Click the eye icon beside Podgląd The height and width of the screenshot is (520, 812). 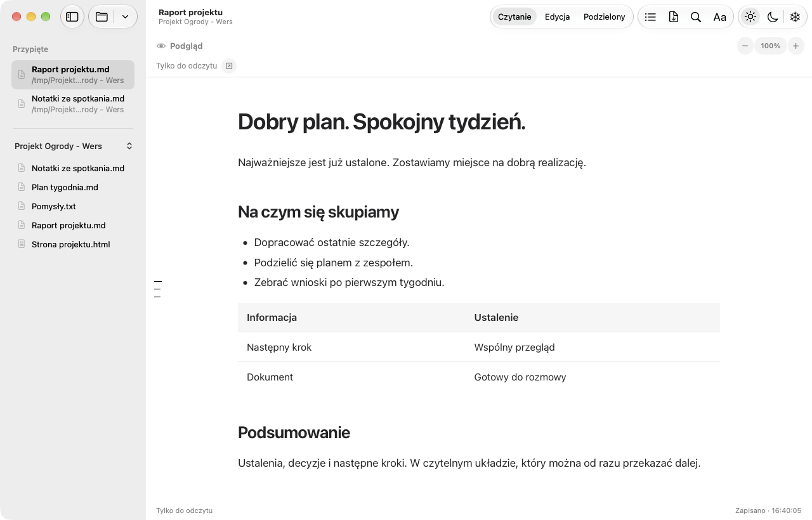click(161, 46)
